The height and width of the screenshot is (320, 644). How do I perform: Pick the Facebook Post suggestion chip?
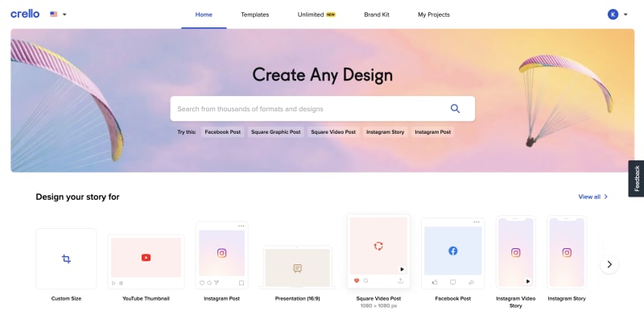(x=223, y=132)
